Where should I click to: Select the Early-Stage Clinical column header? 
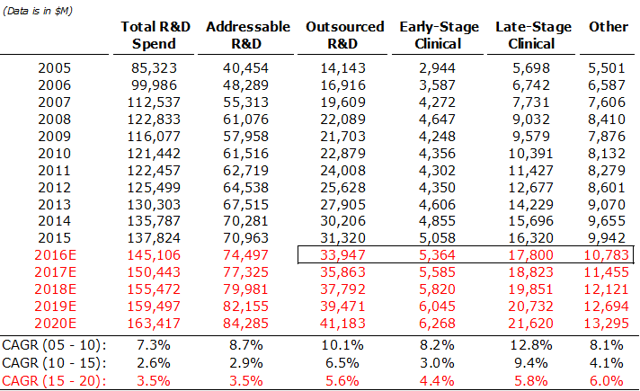click(x=439, y=35)
